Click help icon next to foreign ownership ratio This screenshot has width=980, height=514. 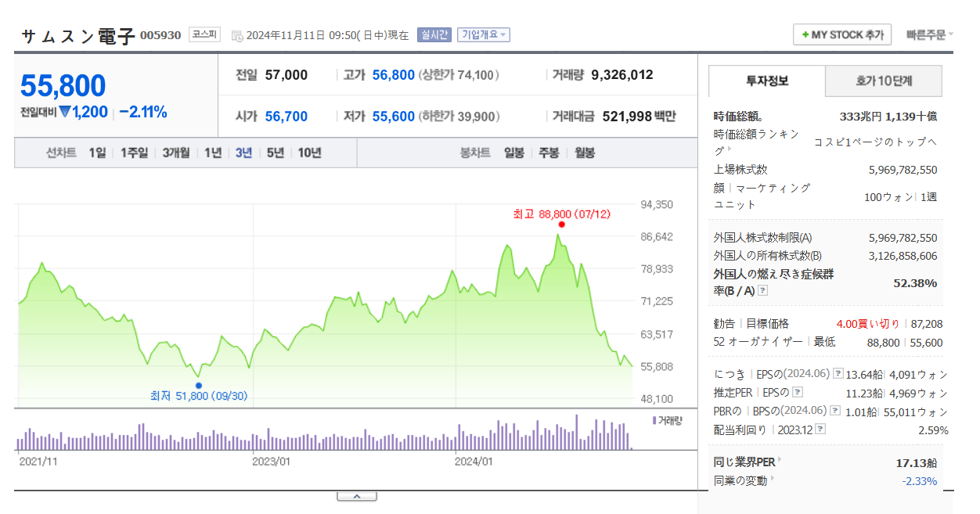[x=763, y=290]
